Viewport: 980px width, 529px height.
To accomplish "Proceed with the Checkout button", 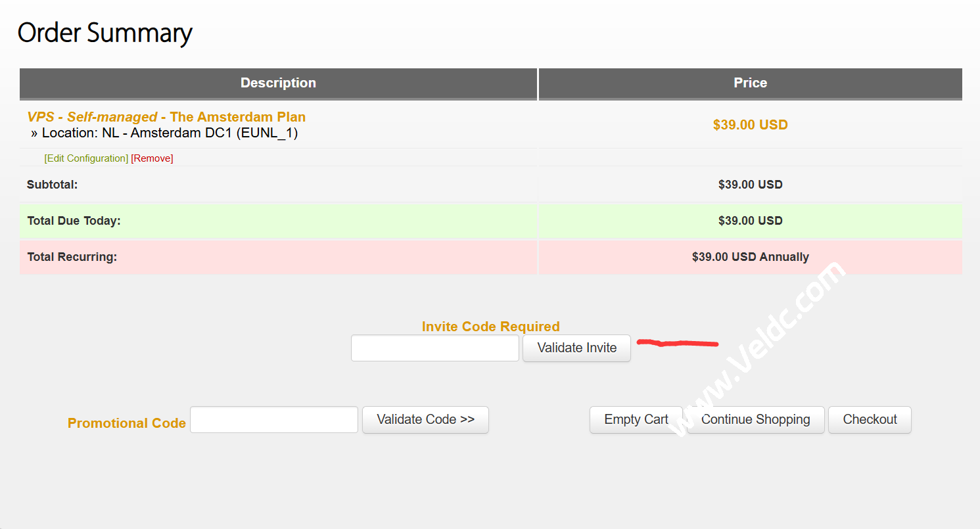I will coord(870,420).
